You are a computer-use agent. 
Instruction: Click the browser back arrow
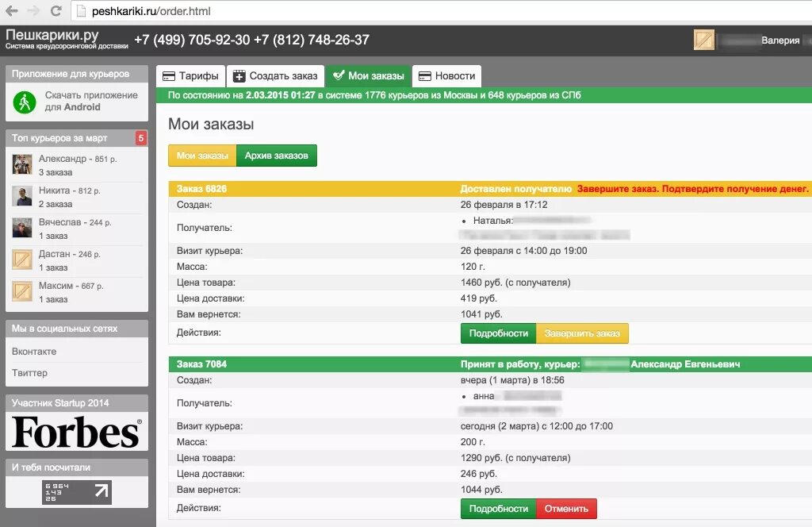(x=11, y=10)
